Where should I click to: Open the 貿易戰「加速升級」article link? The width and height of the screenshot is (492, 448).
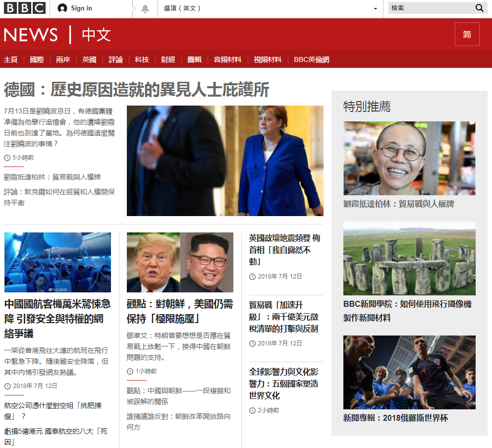click(x=283, y=317)
